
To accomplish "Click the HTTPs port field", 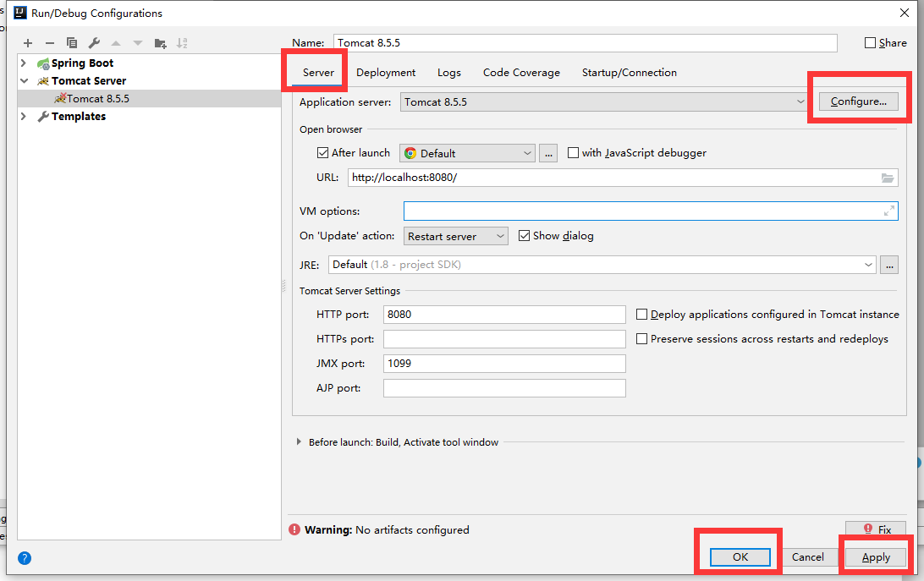I will point(504,339).
